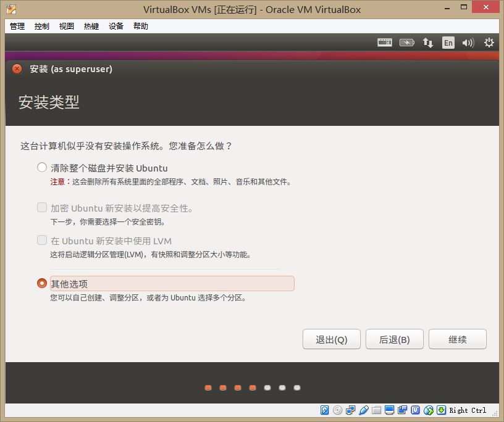Click the display monitor status icon
The width and height of the screenshot is (504, 422).
click(x=389, y=410)
